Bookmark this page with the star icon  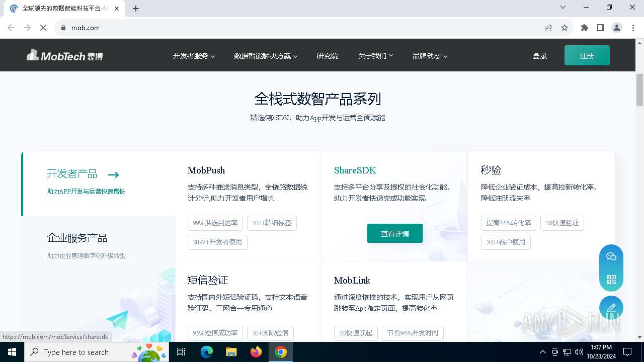565,28
